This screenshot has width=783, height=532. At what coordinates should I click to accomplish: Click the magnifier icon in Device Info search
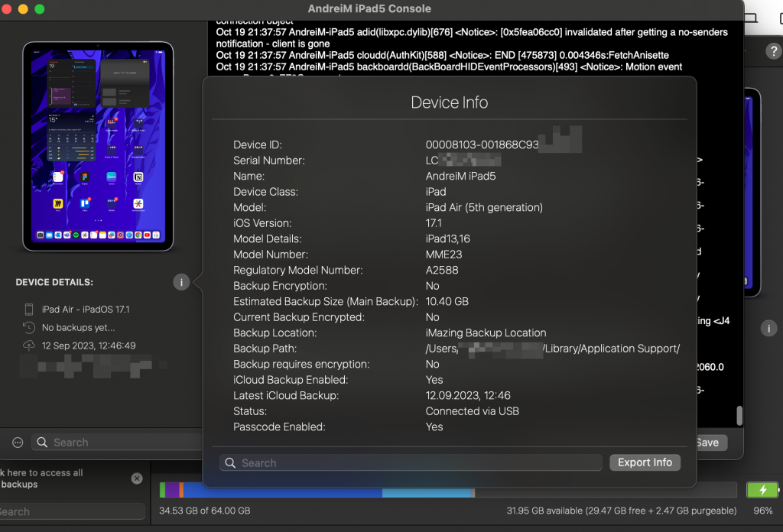point(230,463)
